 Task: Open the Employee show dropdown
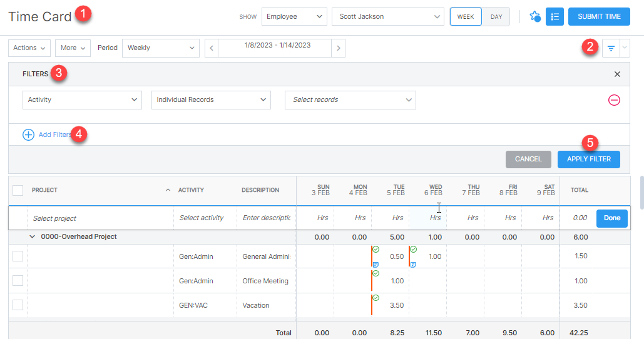pos(294,17)
